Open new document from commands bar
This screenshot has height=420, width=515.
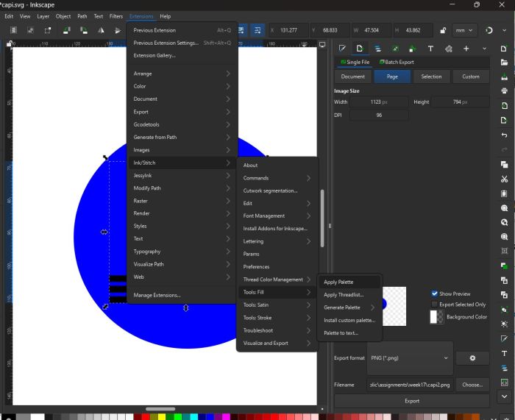coord(504,49)
